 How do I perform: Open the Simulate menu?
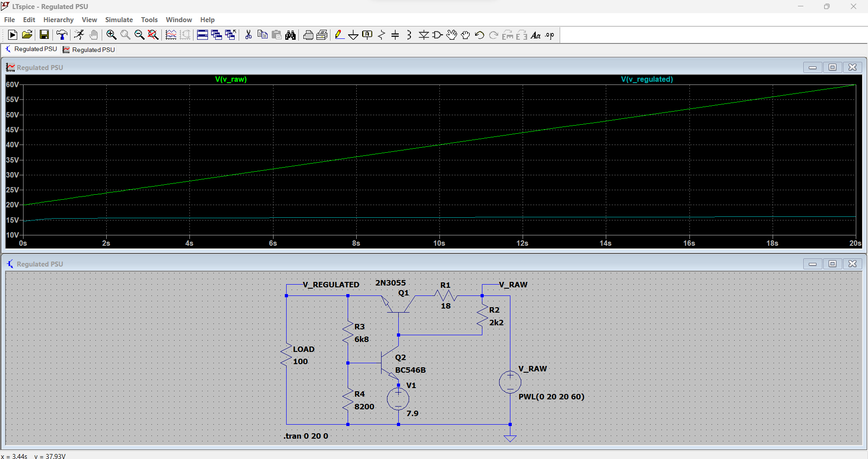pyautogui.click(x=119, y=19)
